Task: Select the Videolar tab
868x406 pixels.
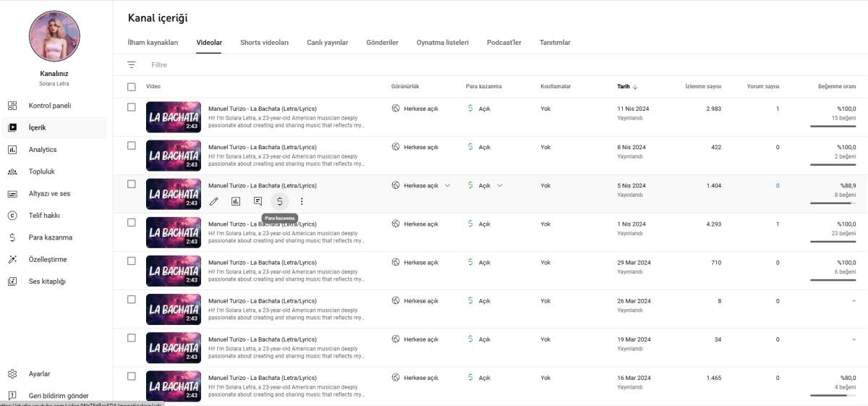Action: pos(209,43)
